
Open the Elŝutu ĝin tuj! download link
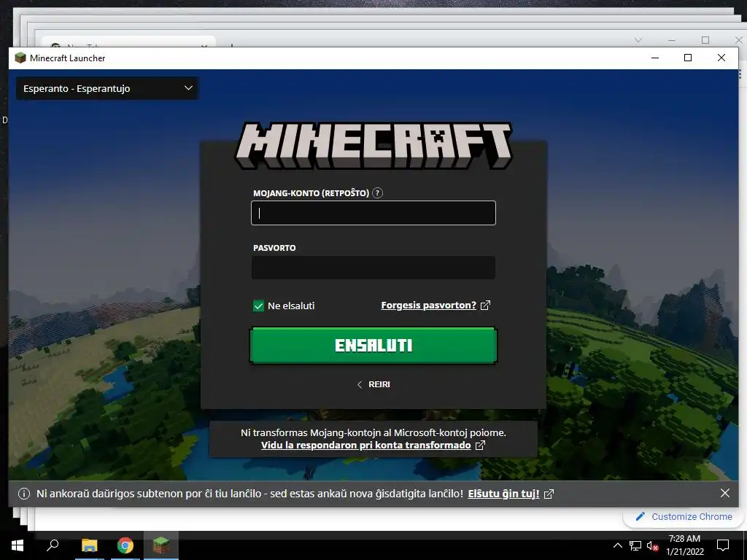(503, 494)
